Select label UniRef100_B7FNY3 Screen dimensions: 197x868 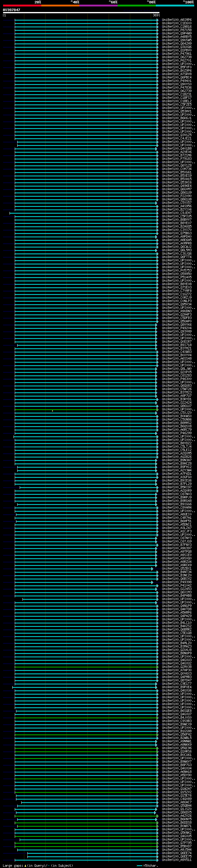coord(176,545)
